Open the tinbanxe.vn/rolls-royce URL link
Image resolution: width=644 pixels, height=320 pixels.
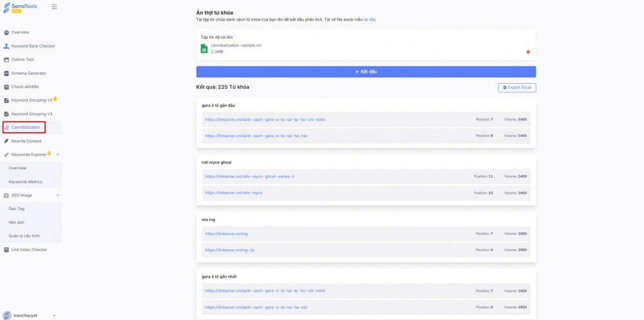click(x=234, y=193)
